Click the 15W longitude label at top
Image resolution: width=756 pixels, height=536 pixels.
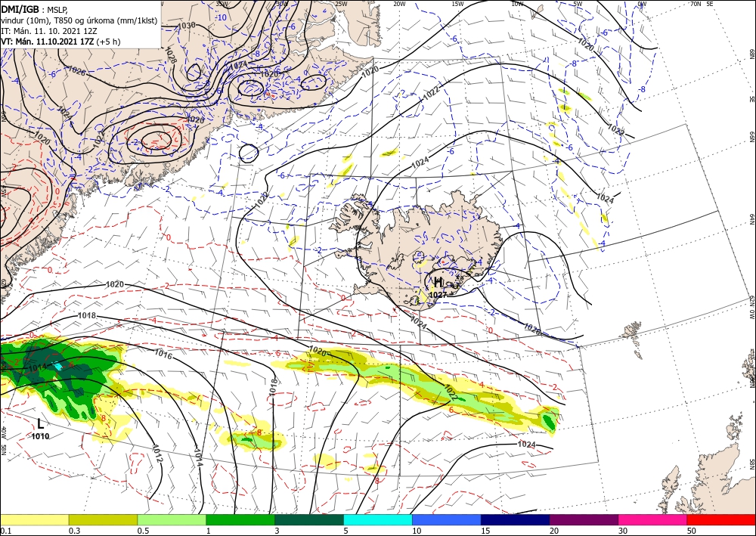coord(457,4)
